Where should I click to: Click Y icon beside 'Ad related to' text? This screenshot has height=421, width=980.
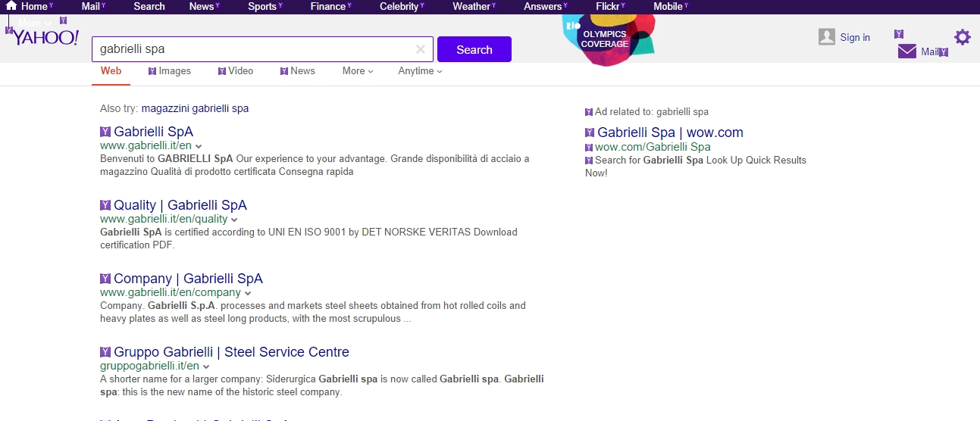tap(589, 112)
